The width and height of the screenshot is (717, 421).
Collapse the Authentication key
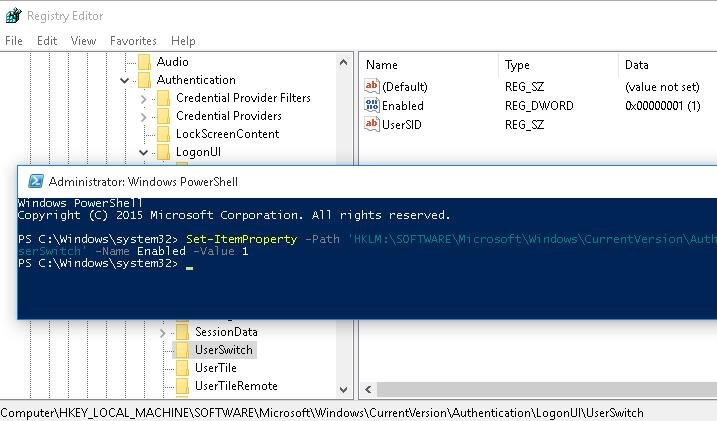pyautogui.click(x=124, y=80)
